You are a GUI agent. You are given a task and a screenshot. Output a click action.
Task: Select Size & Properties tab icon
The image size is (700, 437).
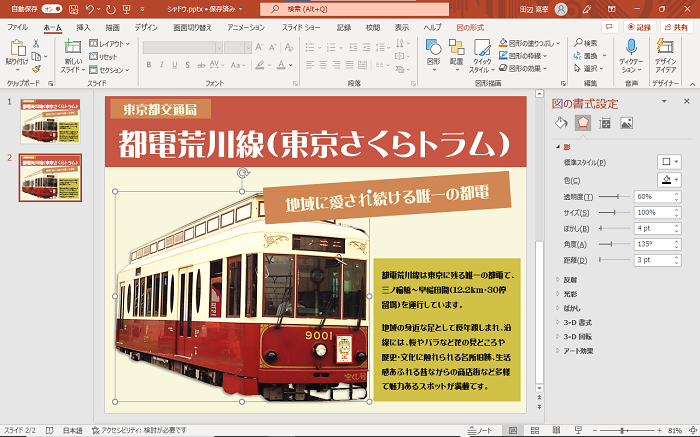coord(605,123)
